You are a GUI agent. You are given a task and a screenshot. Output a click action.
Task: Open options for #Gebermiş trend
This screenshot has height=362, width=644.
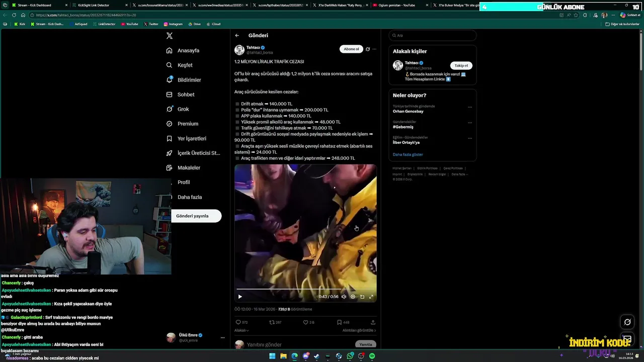(x=470, y=122)
